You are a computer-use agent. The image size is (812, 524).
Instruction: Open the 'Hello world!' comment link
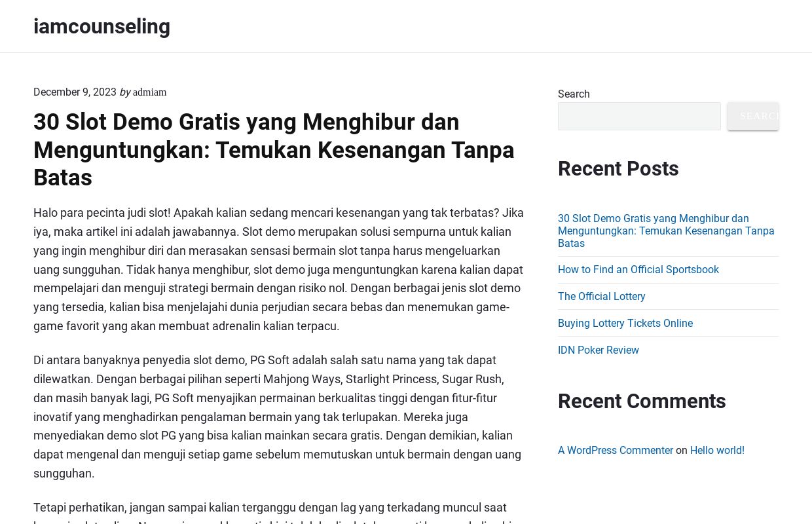tap(717, 450)
